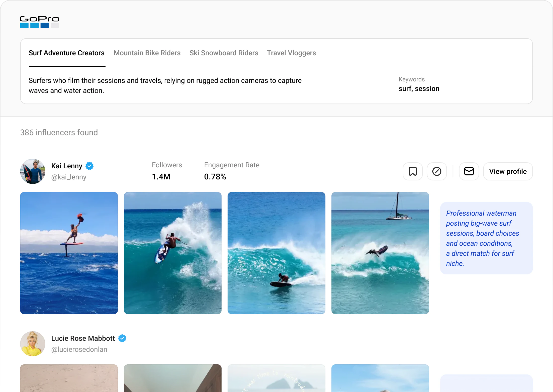Screen dimensions: 553x392
Task: Open the Travel Vloggers tab
Action: tap(291, 53)
